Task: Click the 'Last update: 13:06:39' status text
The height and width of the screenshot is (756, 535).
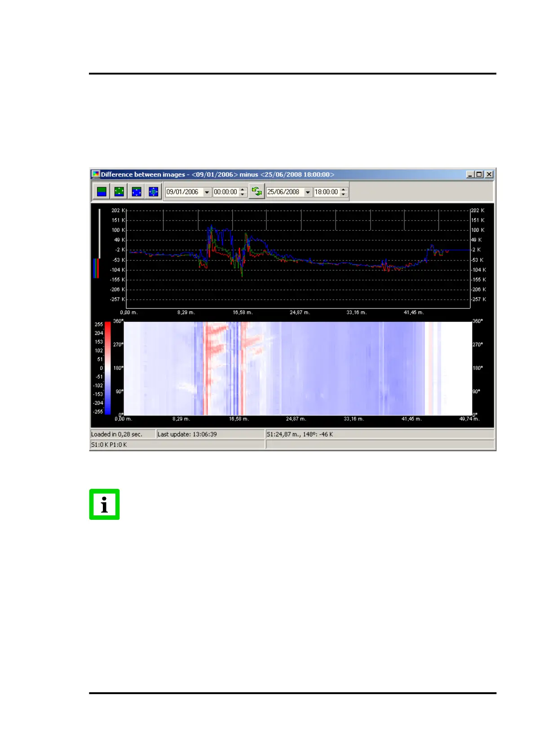Action: click(x=187, y=434)
